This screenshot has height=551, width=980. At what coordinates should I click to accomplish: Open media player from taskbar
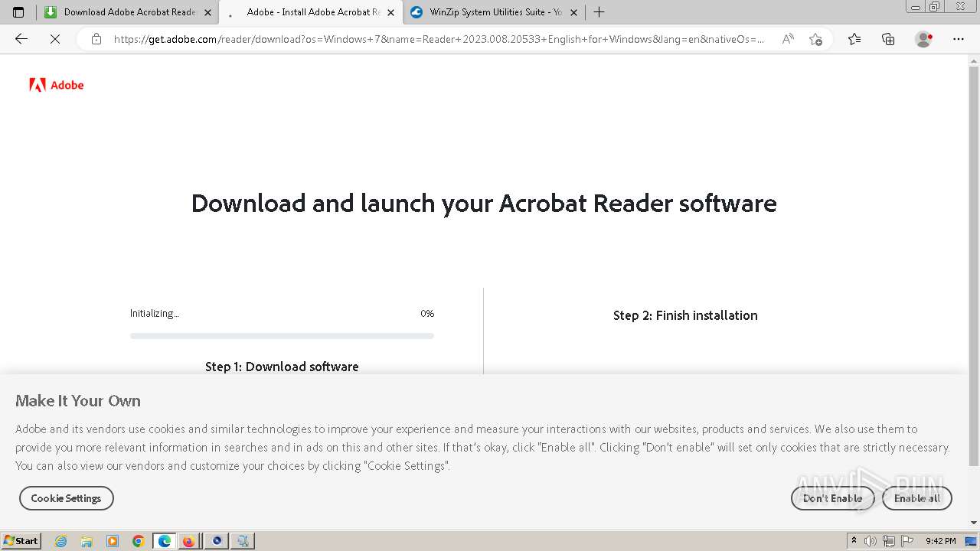point(113,541)
